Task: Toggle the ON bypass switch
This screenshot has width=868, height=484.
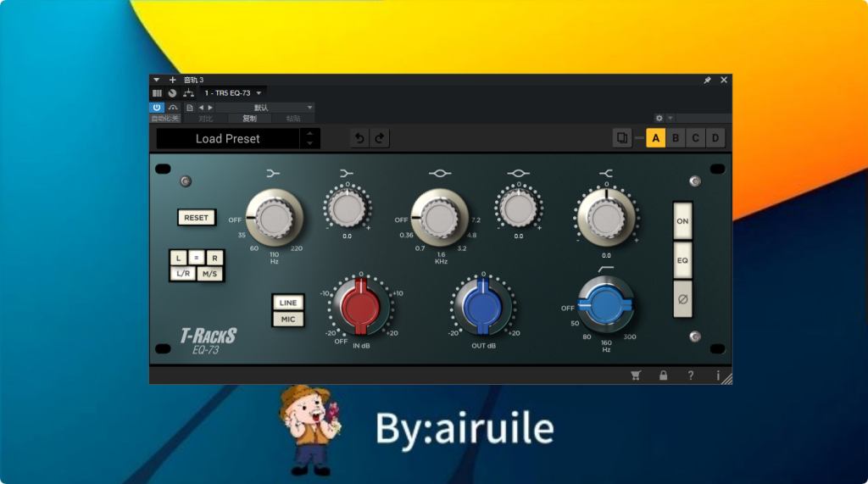Action: coord(682,221)
